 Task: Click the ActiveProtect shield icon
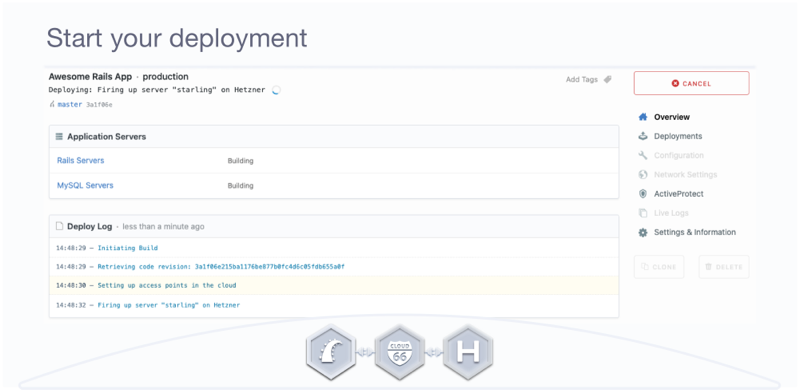point(643,194)
